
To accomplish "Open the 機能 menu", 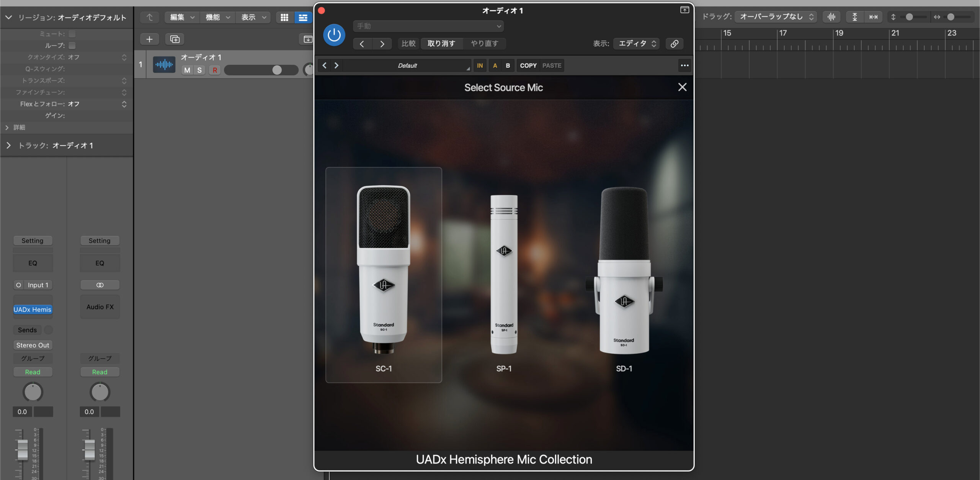I will [x=217, y=17].
